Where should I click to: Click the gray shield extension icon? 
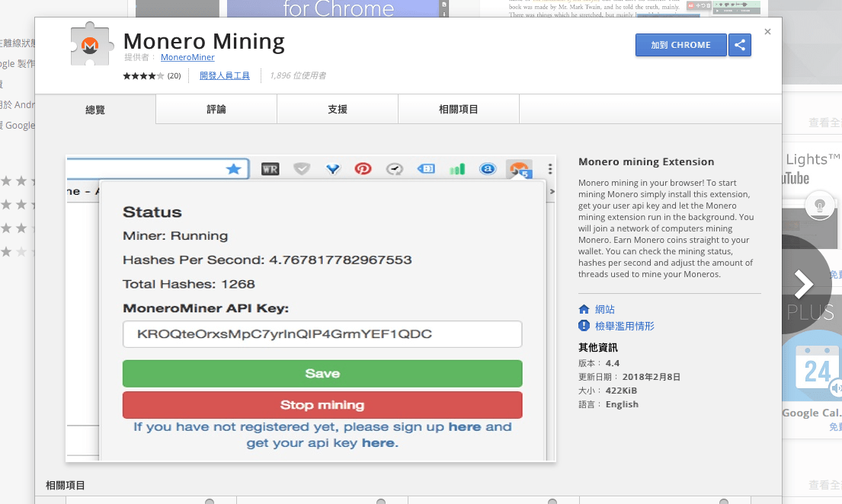[x=302, y=170]
